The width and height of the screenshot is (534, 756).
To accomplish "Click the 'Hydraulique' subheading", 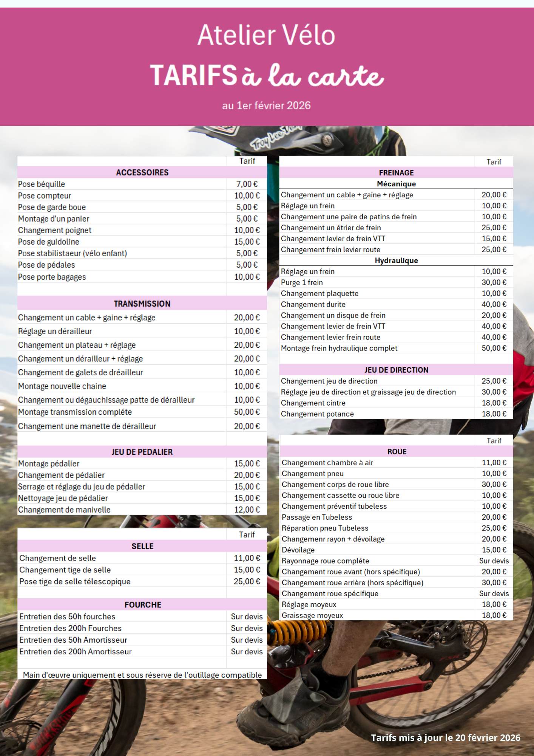I will coord(396,260).
